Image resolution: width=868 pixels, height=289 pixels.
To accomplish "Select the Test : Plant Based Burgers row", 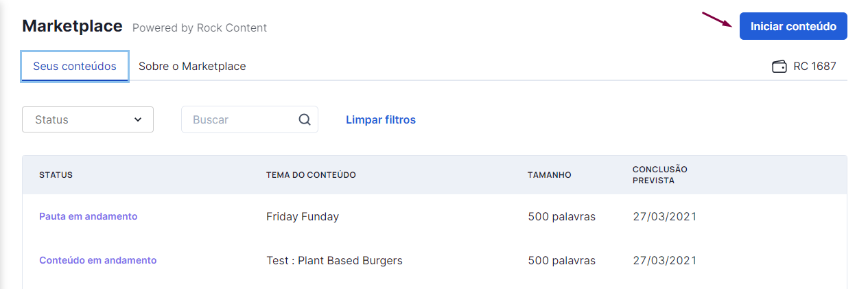I will (434, 260).
